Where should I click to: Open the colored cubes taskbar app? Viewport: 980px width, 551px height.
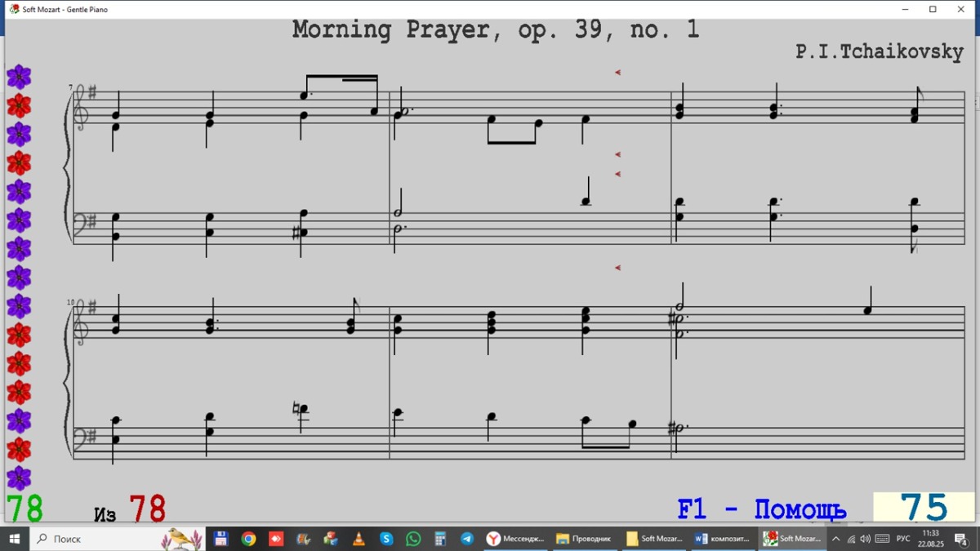pyautogui.click(x=331, y=539)
